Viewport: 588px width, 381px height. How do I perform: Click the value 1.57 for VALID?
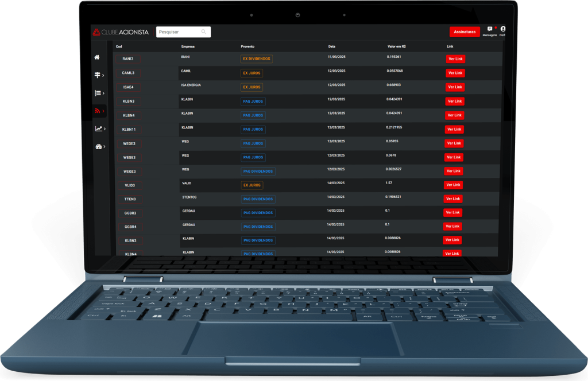(x=389, y=183)
